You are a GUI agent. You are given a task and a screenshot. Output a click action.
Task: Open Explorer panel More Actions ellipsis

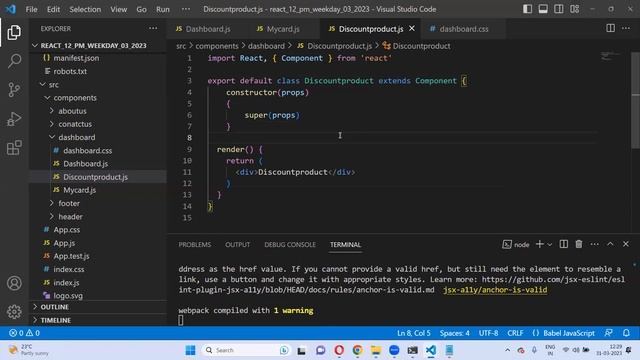(x=153, y=28)
